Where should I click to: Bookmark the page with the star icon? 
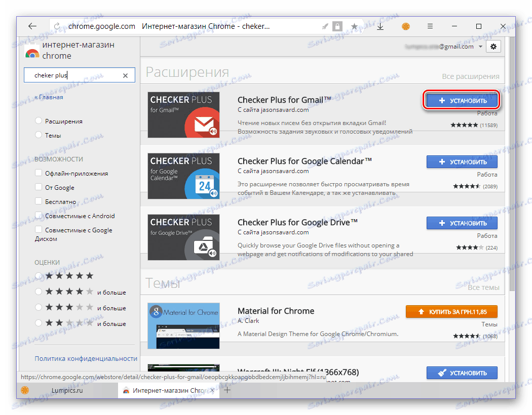tap(354, 26)
